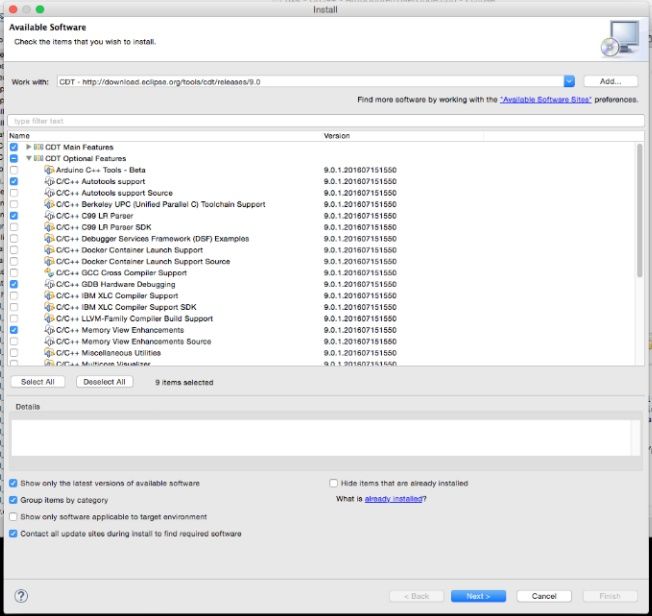Collapse the CDT Optional Features category
The width and height of the screenshot is (652, 616).
[29, 158]
